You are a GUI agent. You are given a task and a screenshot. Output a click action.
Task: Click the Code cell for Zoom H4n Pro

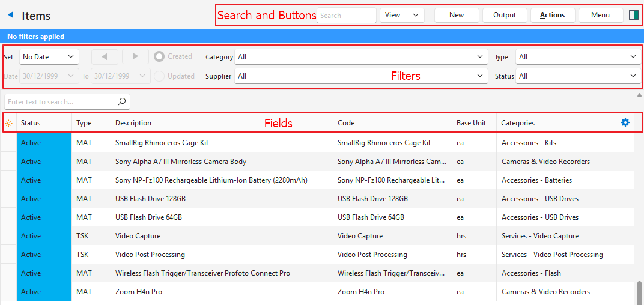(393, 291)
